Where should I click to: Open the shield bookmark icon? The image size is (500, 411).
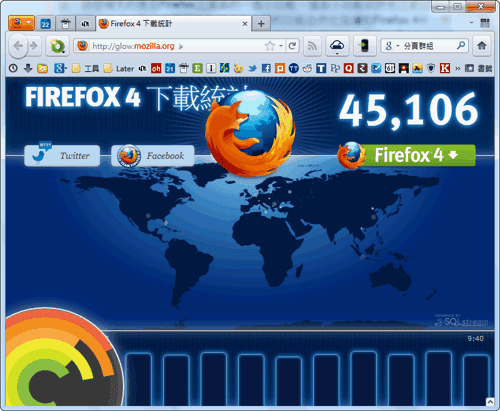click(431, 68)
